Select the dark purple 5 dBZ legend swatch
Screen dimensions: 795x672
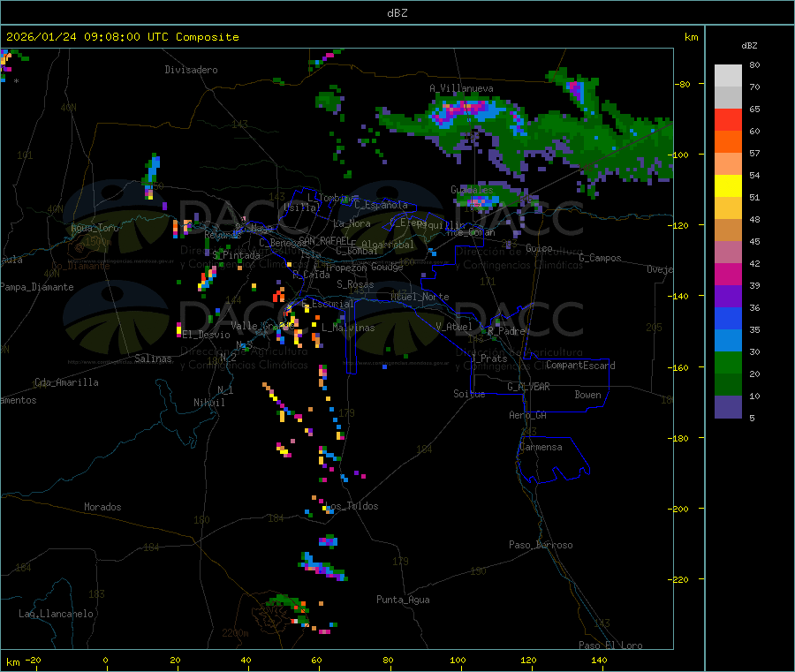point(728,407)
